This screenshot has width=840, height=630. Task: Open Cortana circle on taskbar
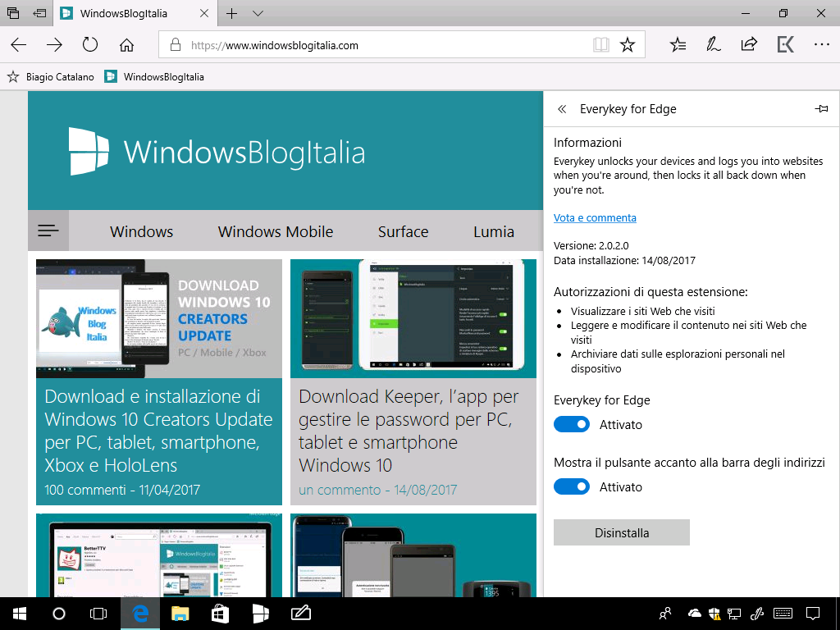(x=59, y=614)
